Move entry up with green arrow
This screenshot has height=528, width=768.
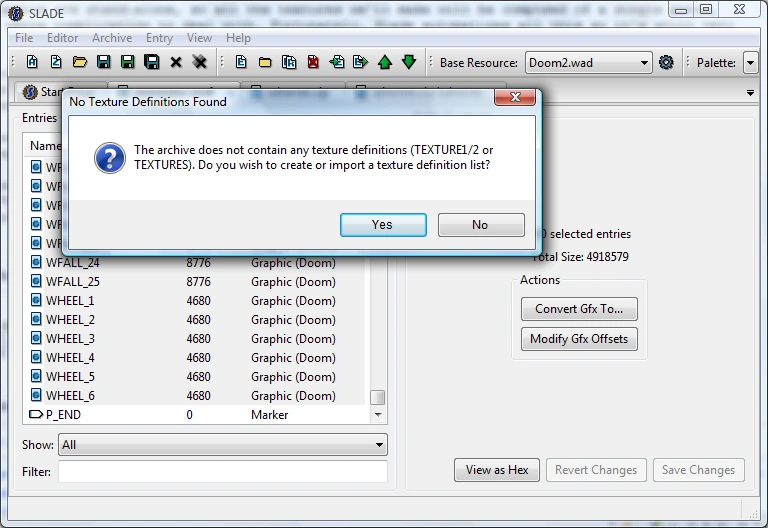point(384,62)
